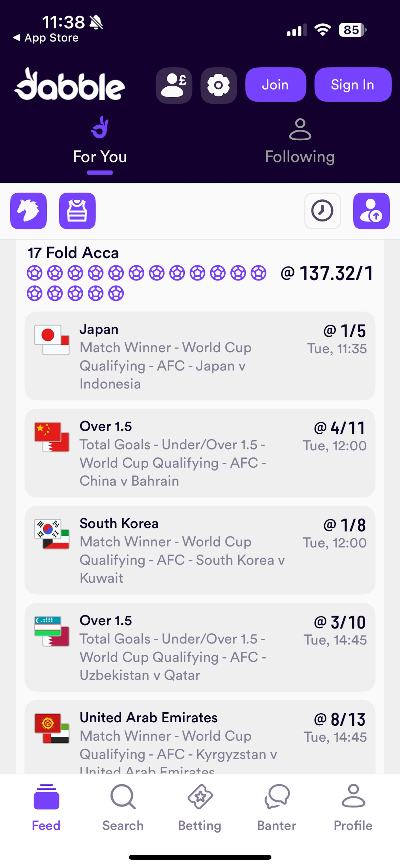
Task: Tap the user upload share icon
Action: [371, 211]
